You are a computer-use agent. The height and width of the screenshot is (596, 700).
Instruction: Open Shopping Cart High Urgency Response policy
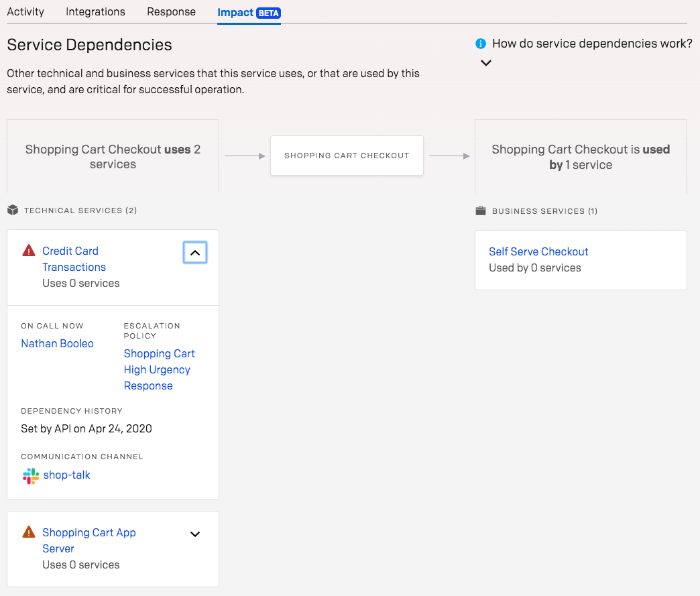(159, 369)
